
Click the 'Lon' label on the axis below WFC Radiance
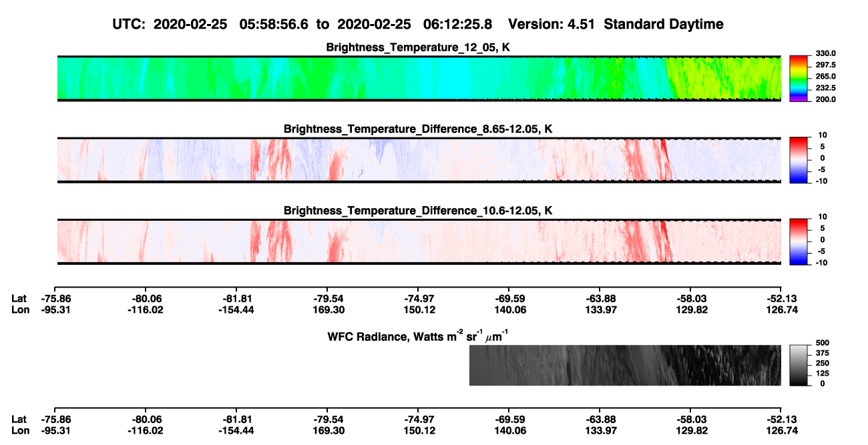(20, 430)
